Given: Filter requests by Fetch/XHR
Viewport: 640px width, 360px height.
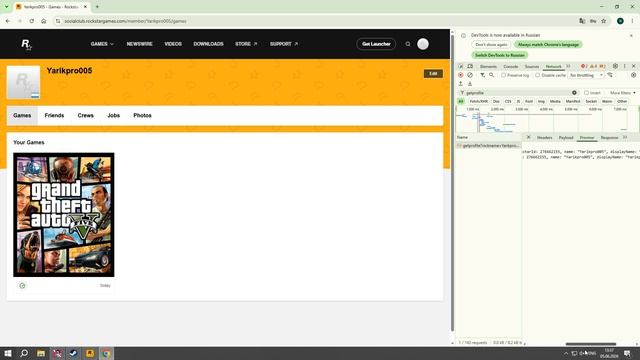Looking at the screenshot, I should point(478,101).
